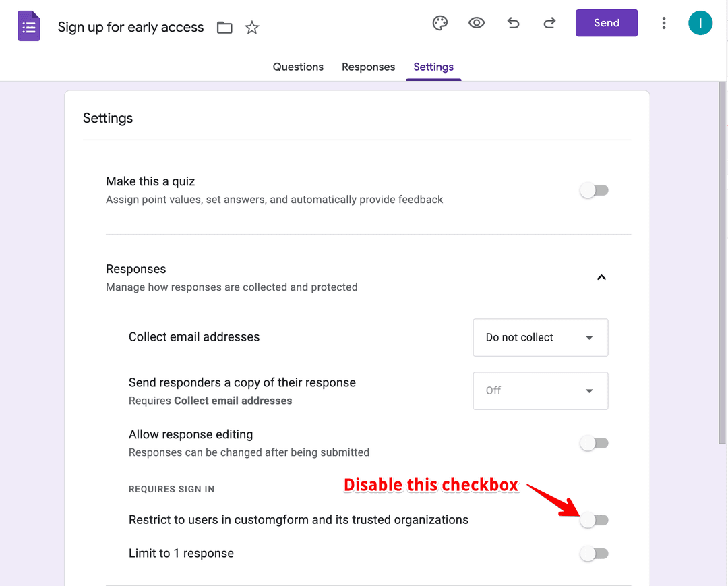Enable the Make this a quiz toggle

594,190
